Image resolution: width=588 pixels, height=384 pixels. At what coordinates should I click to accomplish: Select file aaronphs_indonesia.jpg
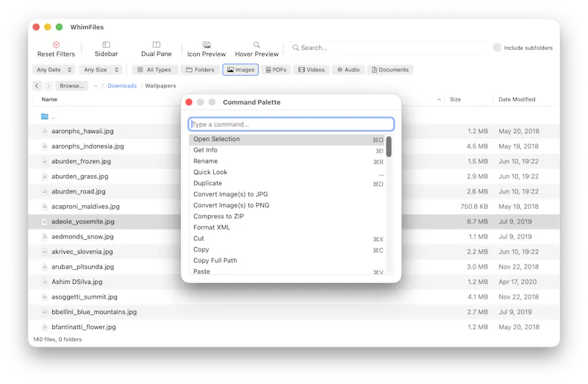(87, 146)
